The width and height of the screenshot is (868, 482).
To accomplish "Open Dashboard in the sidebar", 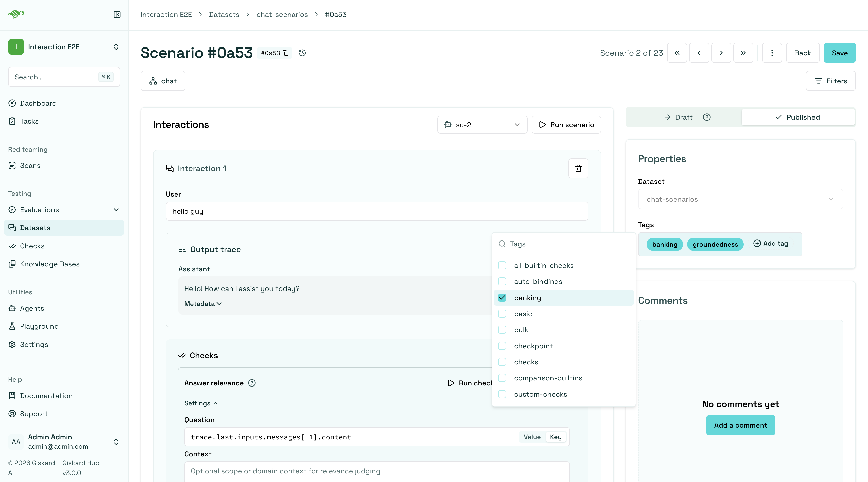I will click(x=64, y=103).
